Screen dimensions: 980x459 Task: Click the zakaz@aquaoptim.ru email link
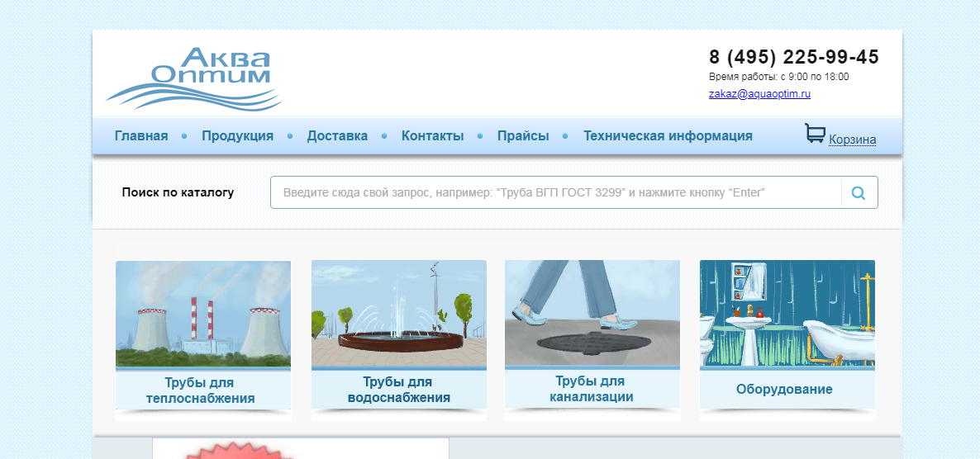pyautogui.click(x=759, y=94)
